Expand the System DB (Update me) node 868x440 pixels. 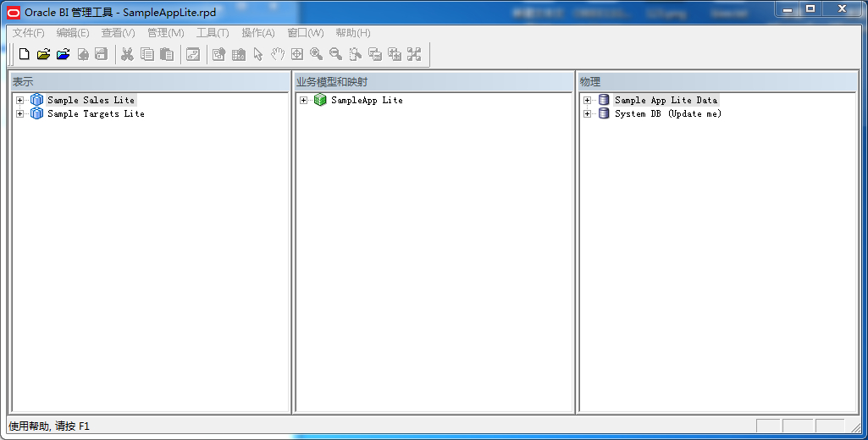[x=587, y=114]
